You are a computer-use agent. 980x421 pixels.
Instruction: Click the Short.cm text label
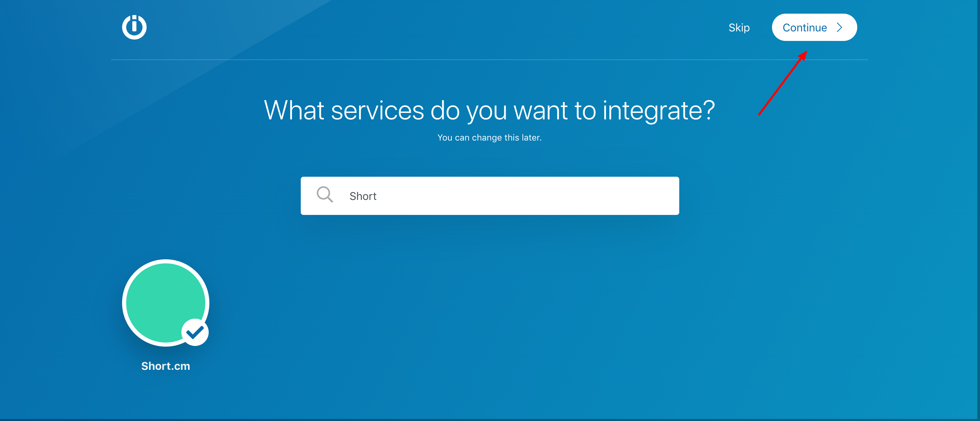165,366
